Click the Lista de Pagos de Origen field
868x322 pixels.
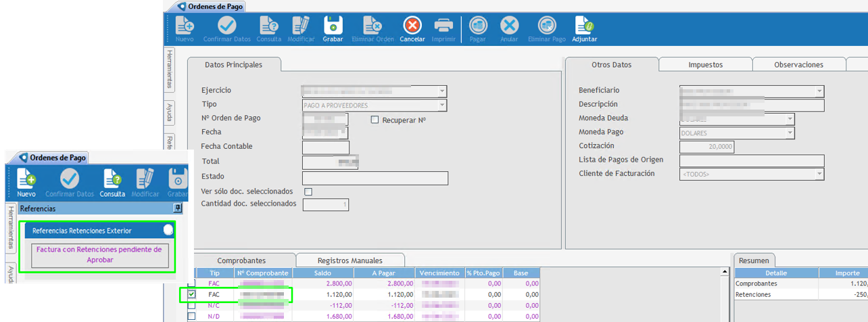pyautogui.click(x=752, y=160)
